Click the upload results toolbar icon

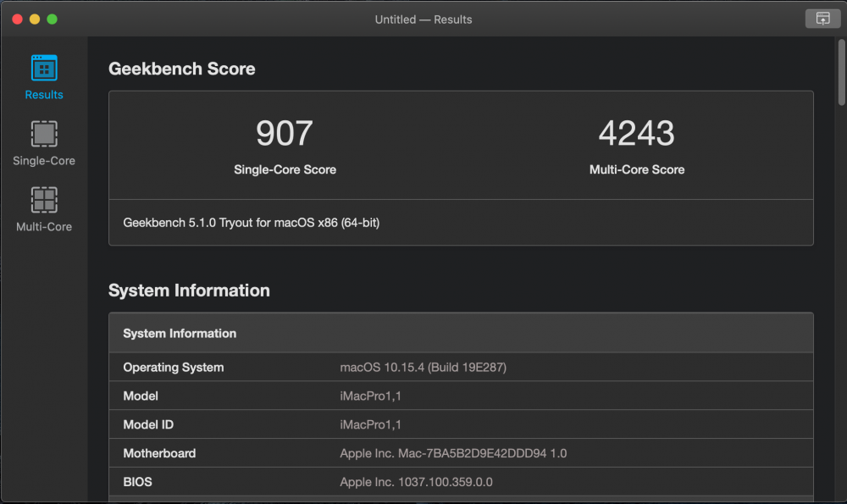[822, 19]
